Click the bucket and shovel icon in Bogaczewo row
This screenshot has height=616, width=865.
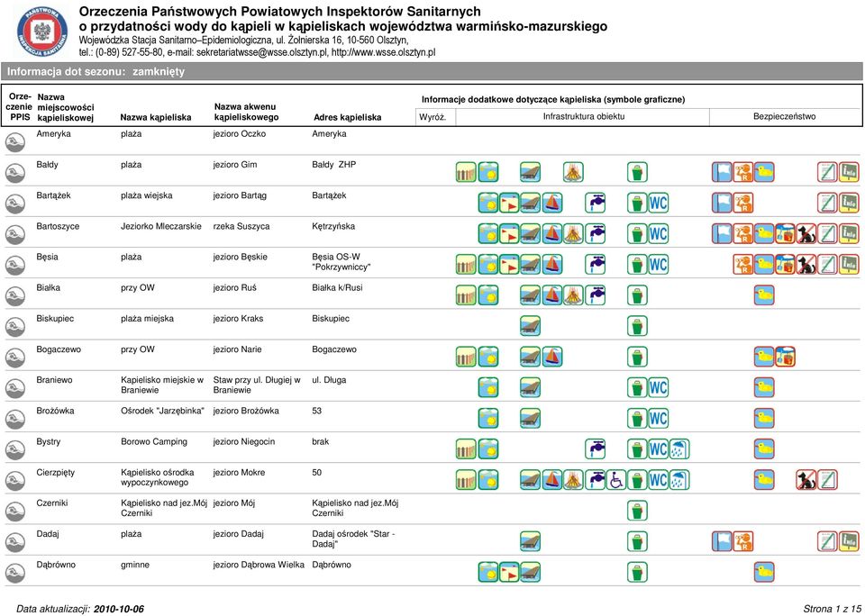click(785, 358)
